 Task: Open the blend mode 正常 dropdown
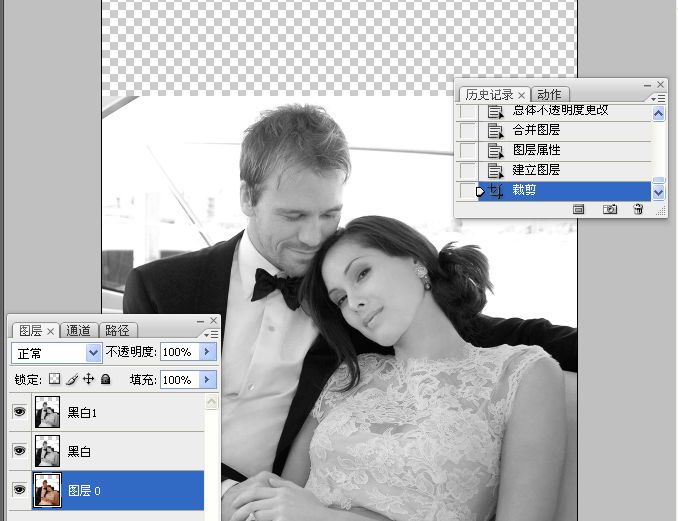(x=94, y=352)
